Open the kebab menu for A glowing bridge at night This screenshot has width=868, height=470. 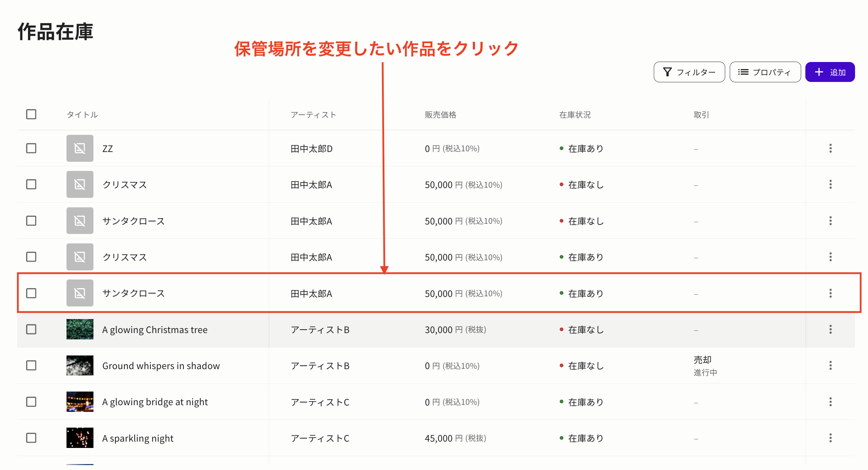point(831,402)
